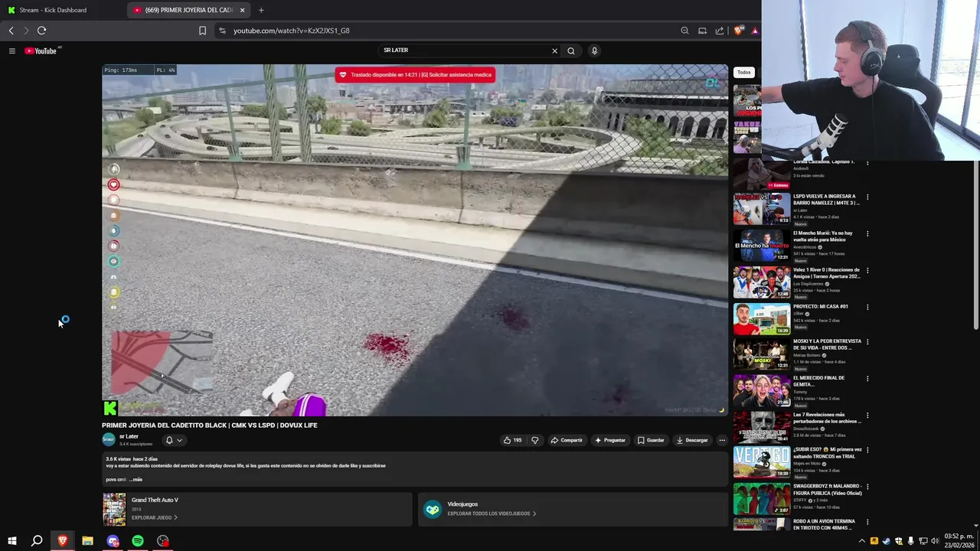Image resolution: width=980 pixels, height=551 pixels.
Task: Open Spotify from the taskbar
Action: tap(138, 541)
